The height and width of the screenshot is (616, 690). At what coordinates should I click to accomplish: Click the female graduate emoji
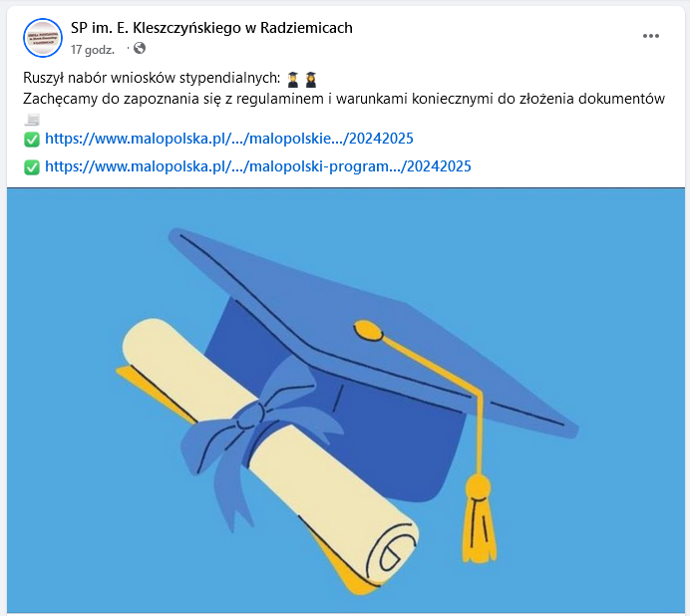tap(311, 79)
